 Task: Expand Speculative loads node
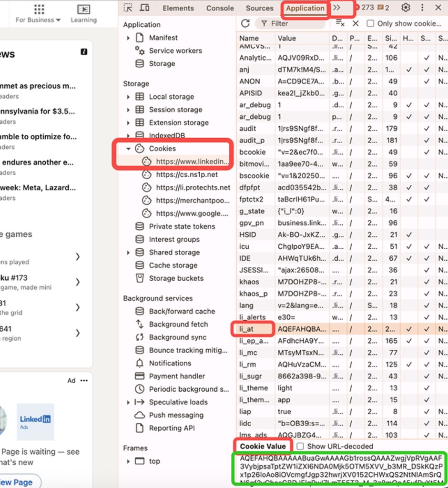(x=128, y=402)
